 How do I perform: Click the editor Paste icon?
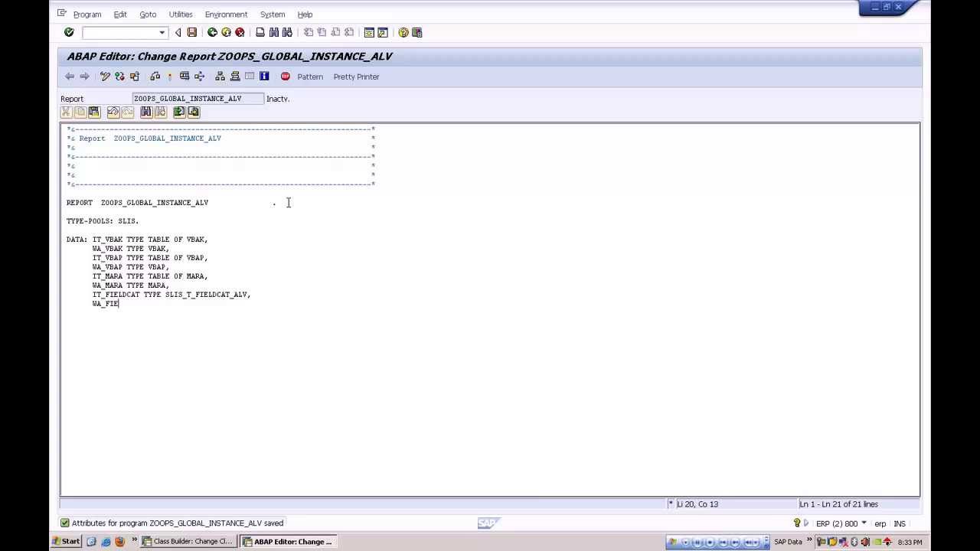click(94, 112)
